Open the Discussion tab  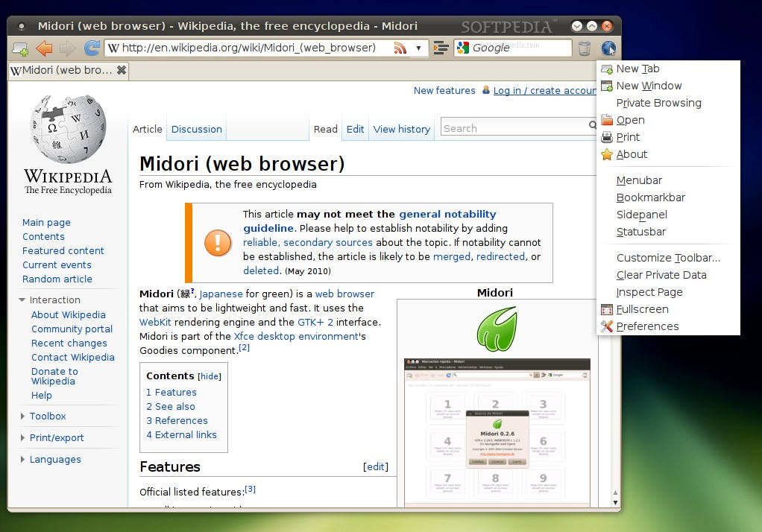tap(196, 129)
